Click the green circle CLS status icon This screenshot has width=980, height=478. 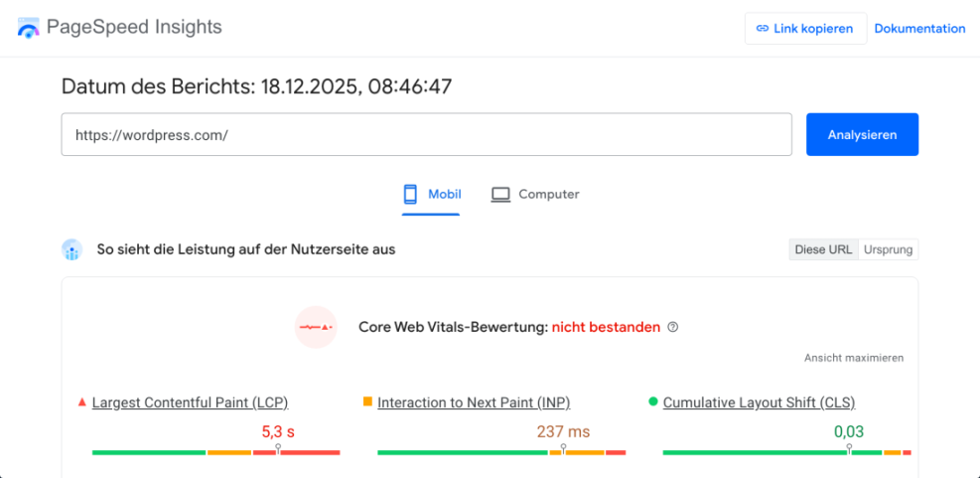(653, 401)
